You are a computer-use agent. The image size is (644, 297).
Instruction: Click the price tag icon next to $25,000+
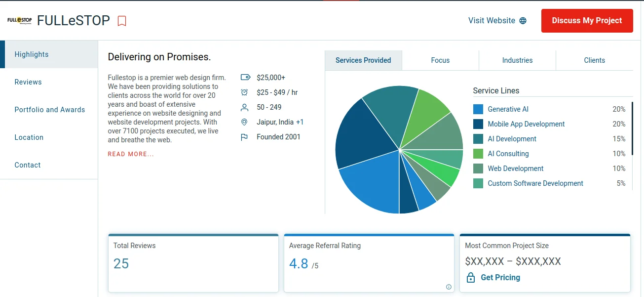click(245, 78)
